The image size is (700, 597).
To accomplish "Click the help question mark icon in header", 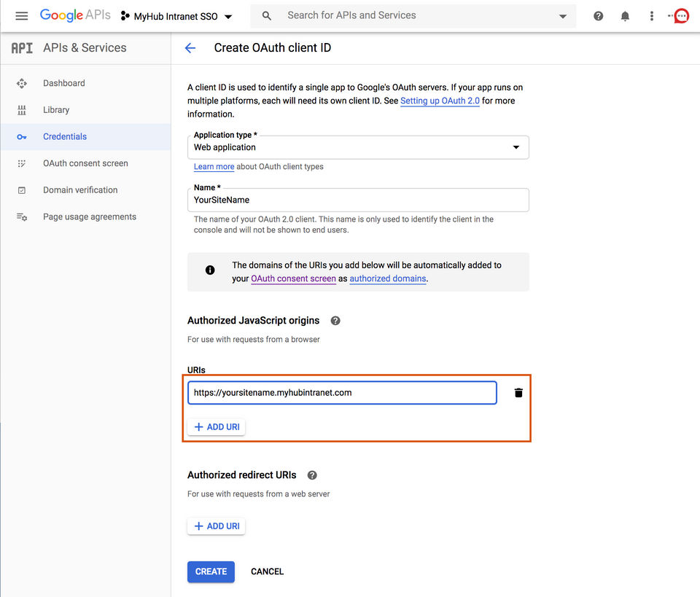I will (x=599, y=16).
